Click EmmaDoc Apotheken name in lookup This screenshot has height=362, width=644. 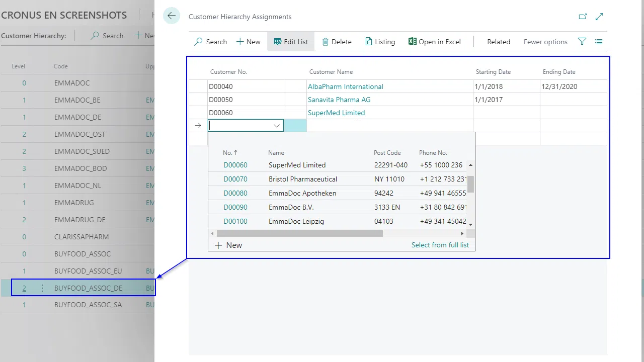tap(302, 193)
